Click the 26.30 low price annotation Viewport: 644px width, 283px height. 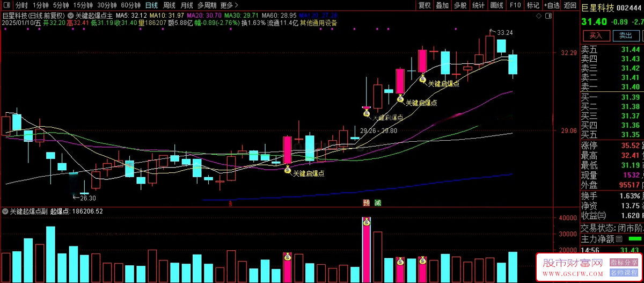click(88, 198)
